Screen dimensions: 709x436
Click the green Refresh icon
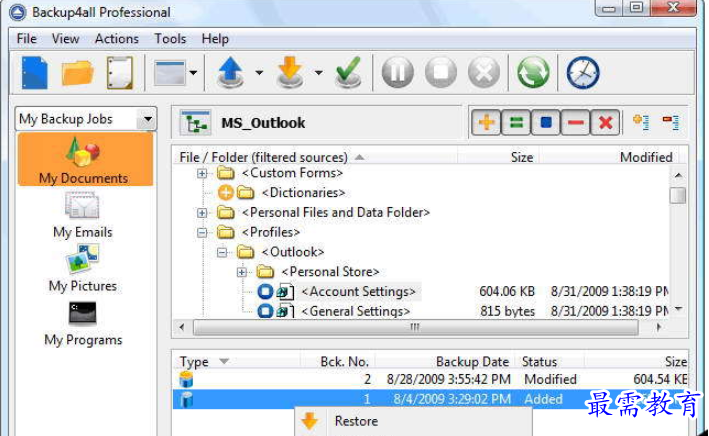(x=533, y=72)
